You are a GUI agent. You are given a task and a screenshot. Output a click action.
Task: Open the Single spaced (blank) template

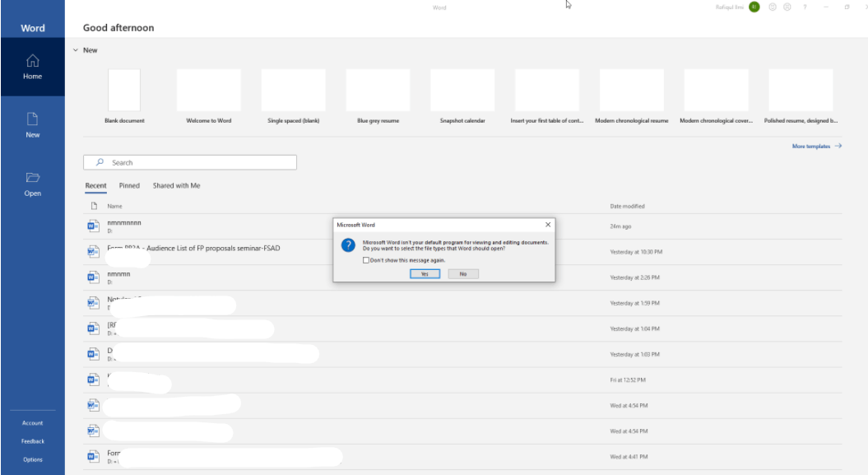[294, 91]
